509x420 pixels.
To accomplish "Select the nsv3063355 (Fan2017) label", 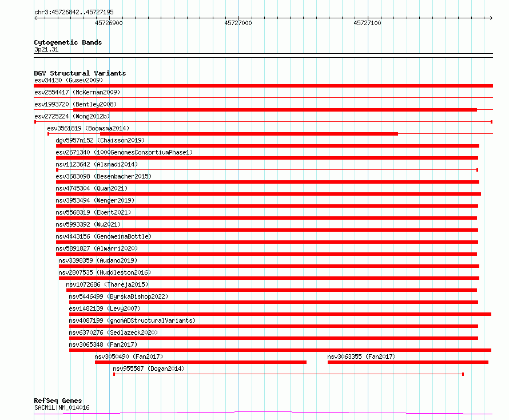I will pyautogui.click(x=361, y=356).
